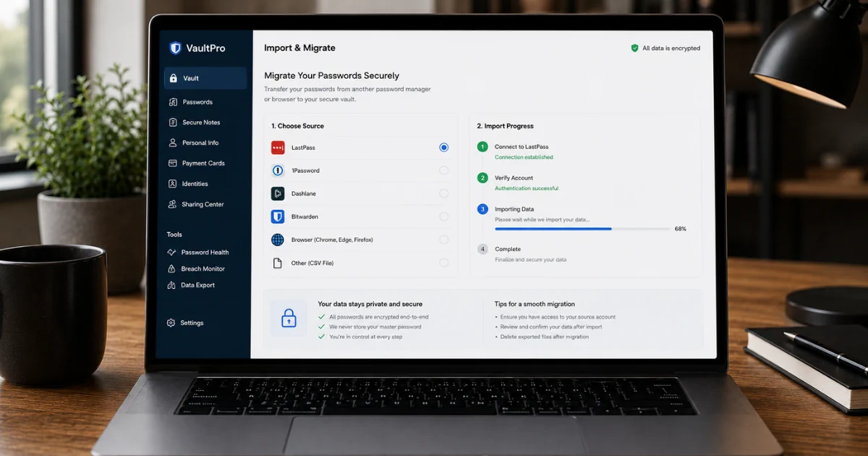
Task: Click the red LastPass logo icon
Action: [x=278, y=148]
